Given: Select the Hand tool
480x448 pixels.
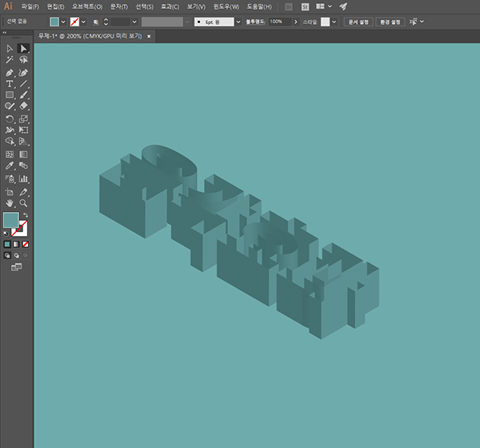Looking at the screenshot, I should tap(10, 203).
